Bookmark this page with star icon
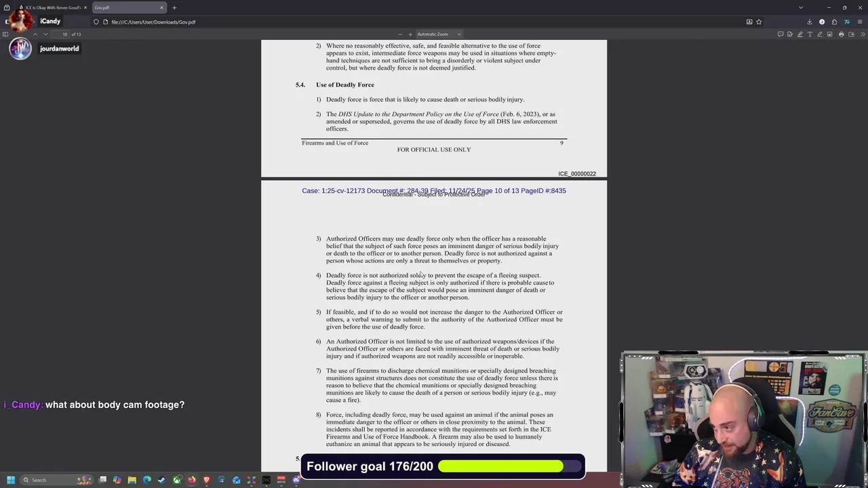 [759, 22]
